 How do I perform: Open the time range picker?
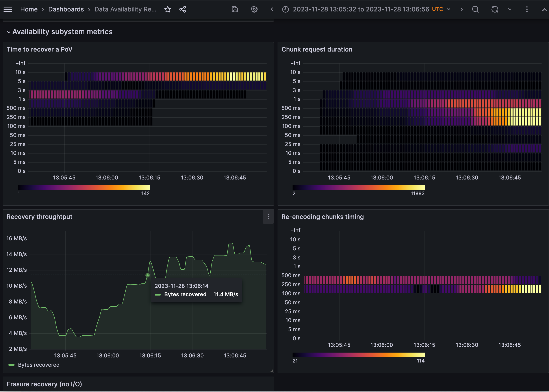[x=366, y=9]
